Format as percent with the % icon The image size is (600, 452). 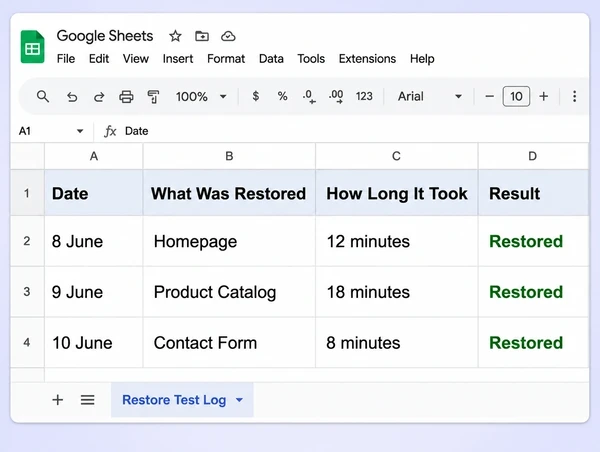282,96
